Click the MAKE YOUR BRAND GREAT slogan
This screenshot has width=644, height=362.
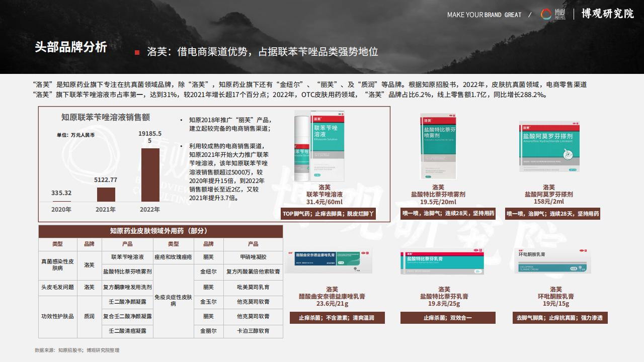point(484,15)
